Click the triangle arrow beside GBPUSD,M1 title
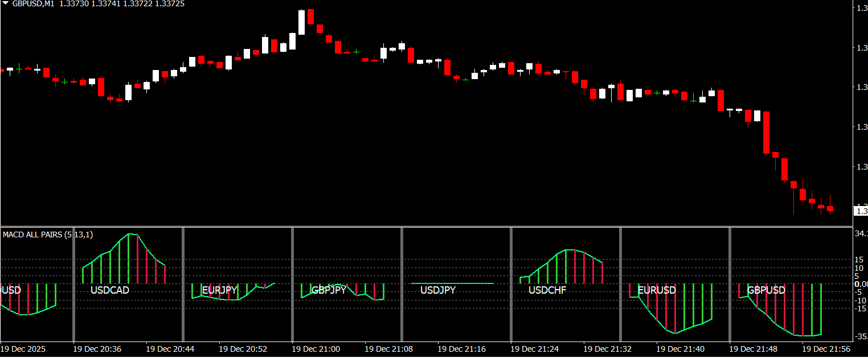This screenshot has width=868, height=358. (5, 3)
